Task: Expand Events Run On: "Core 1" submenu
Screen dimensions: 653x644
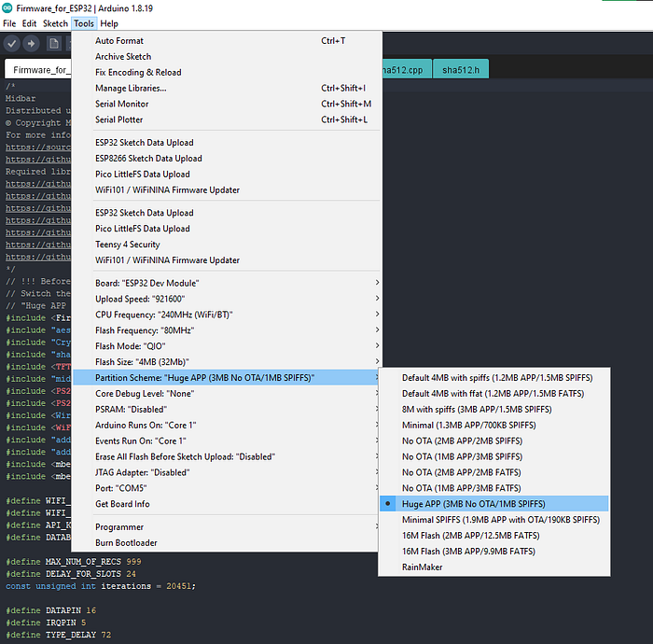Action: [227, 441]
